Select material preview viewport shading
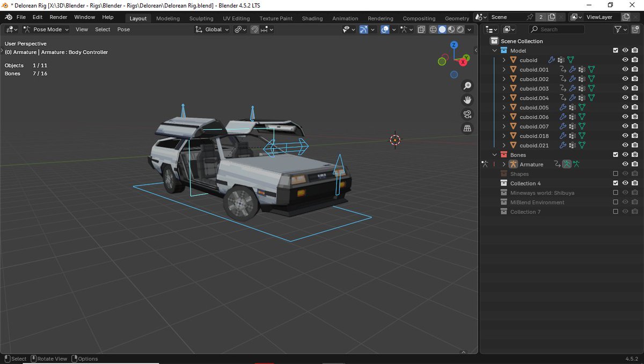The image size is (644, 364). pyautogui.click(x=451, y=30)
